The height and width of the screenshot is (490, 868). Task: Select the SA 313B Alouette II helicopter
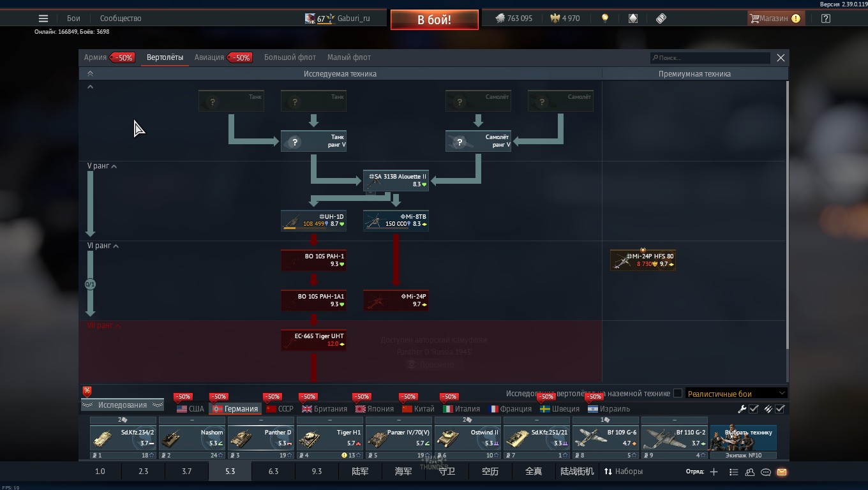coord(396,181)
